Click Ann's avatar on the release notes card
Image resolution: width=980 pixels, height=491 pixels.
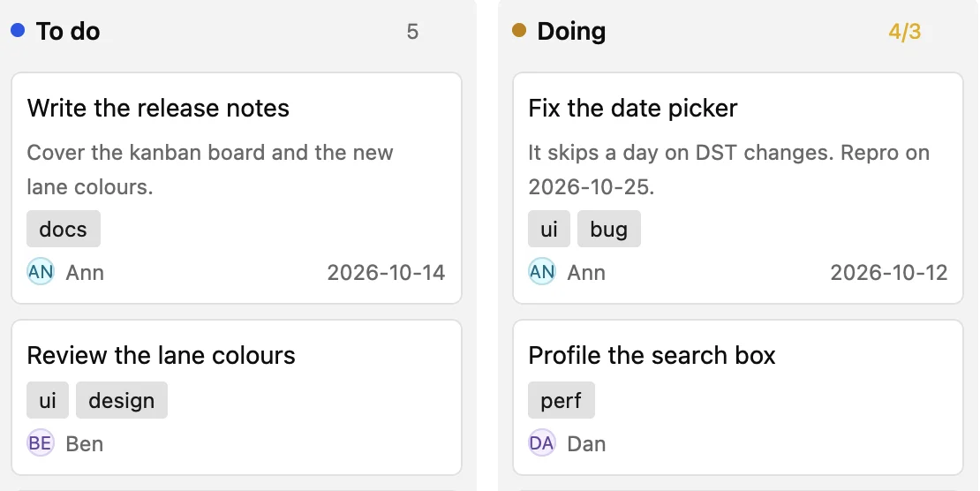coord(41,272)
